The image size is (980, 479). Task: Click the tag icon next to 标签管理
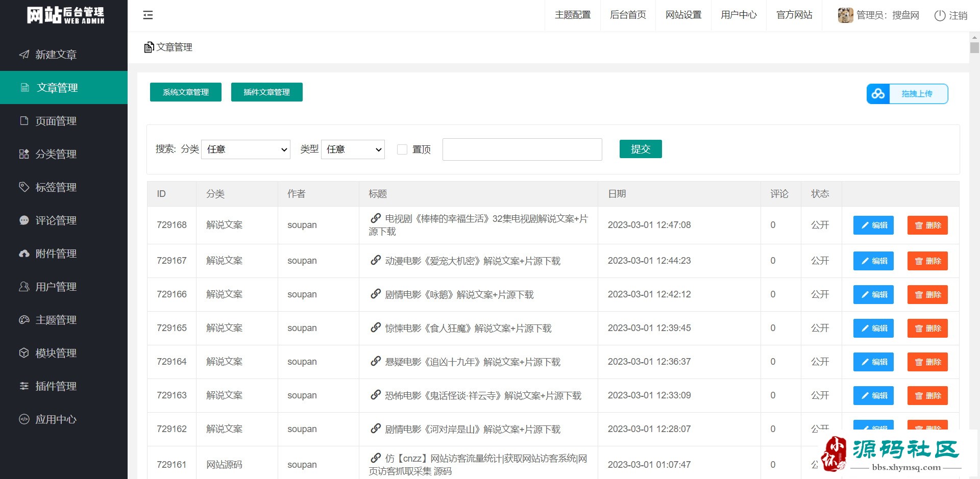point(24,187)
